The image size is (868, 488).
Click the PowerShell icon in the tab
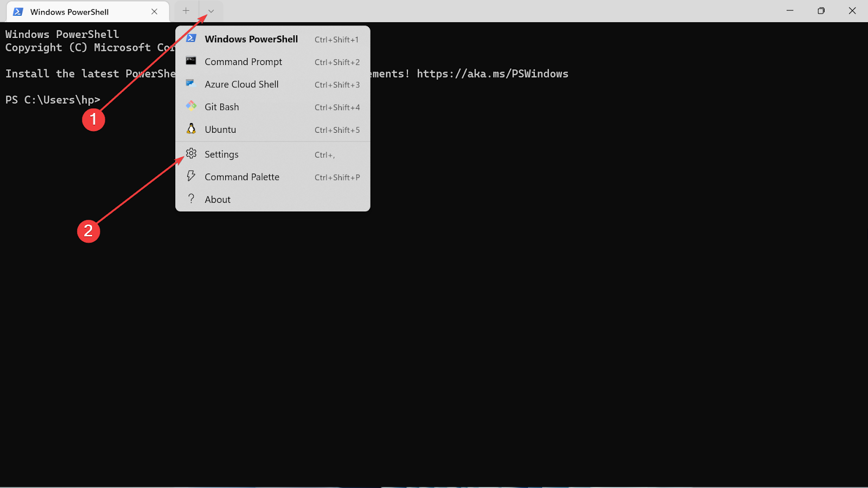coord(18,11)
